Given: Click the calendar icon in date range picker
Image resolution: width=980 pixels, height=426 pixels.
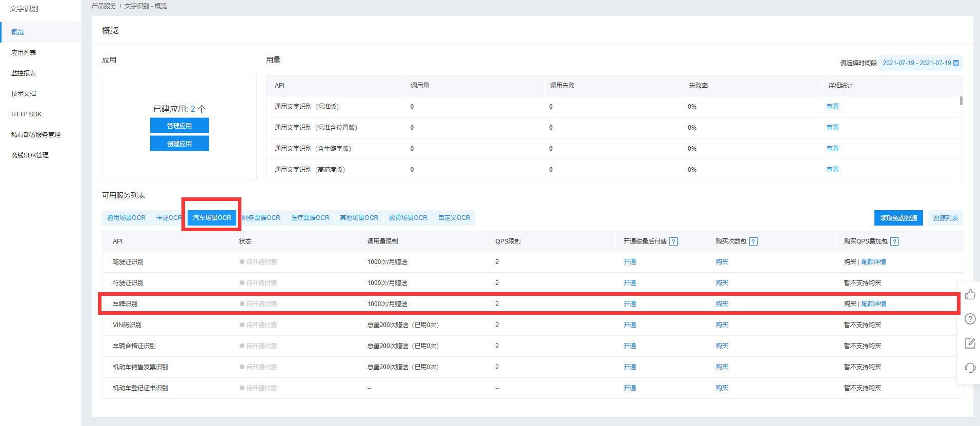Looking at the screenshot, I should click(x=956, y=63).
